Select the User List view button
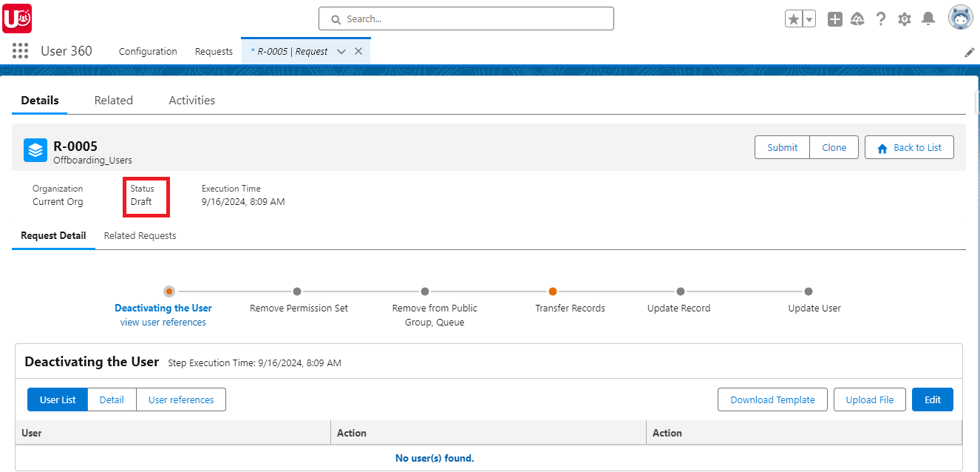This screenshot has height=472, width=980. 58,399
